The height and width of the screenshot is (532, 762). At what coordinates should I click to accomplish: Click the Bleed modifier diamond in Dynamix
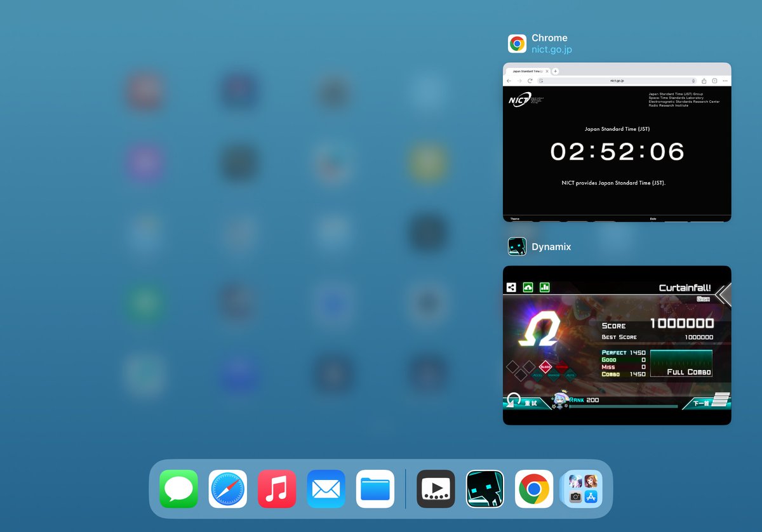tap(545, 366)
